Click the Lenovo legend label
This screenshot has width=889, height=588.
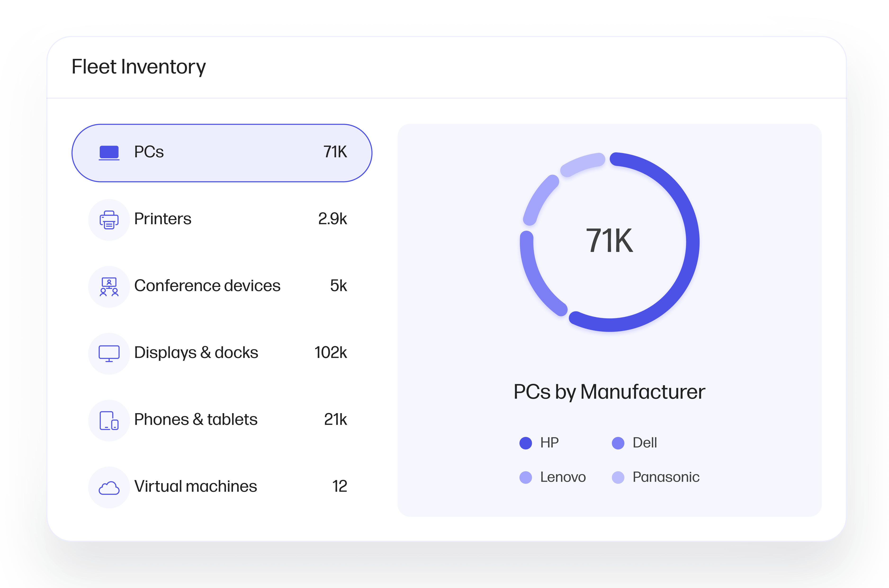[x=563, y=477]
